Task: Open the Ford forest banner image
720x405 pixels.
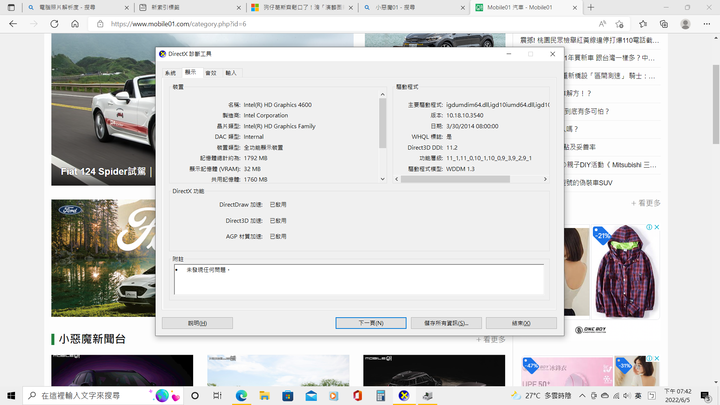Action: point(103,258)
